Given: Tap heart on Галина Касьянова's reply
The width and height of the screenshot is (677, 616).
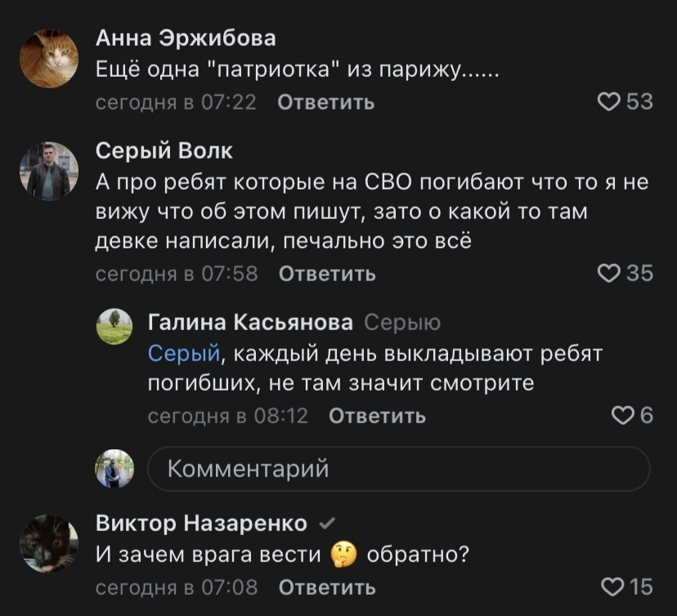Looking at the screenshot, I should point(621,416).
